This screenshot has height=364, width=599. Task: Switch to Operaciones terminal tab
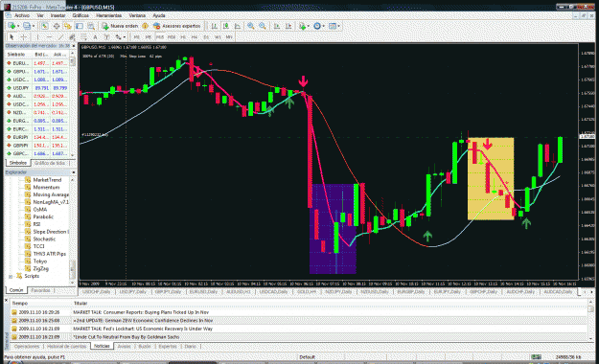27,347
